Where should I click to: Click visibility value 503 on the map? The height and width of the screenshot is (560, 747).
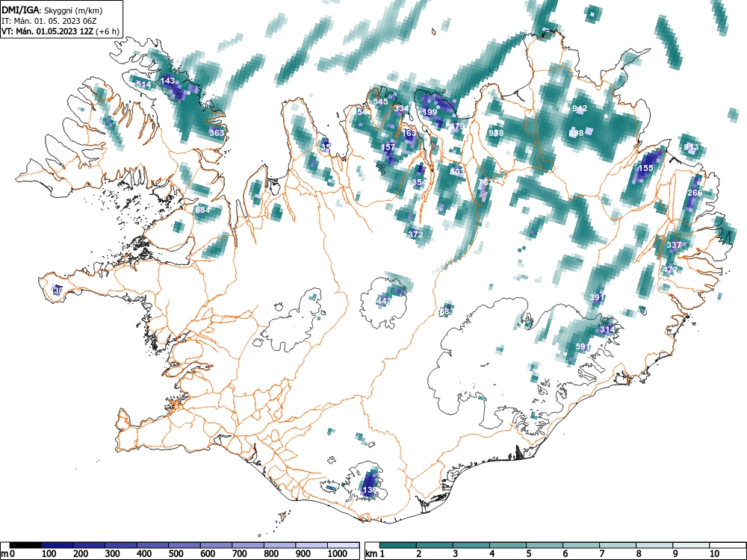[457, 172]
